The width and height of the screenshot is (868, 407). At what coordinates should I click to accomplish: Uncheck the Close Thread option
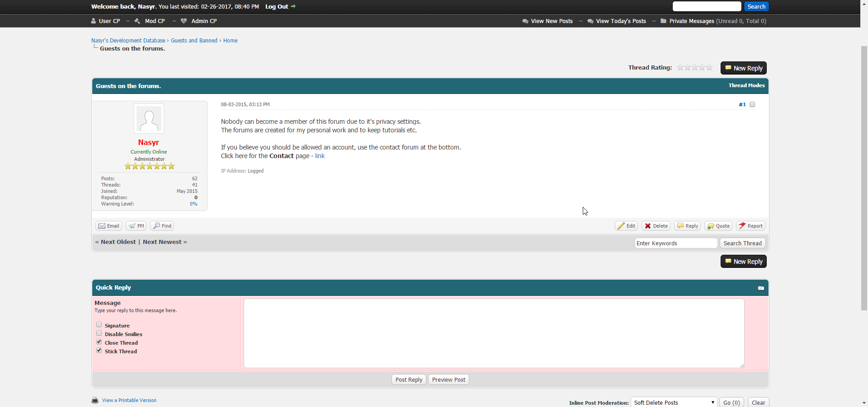coord(99,342)
